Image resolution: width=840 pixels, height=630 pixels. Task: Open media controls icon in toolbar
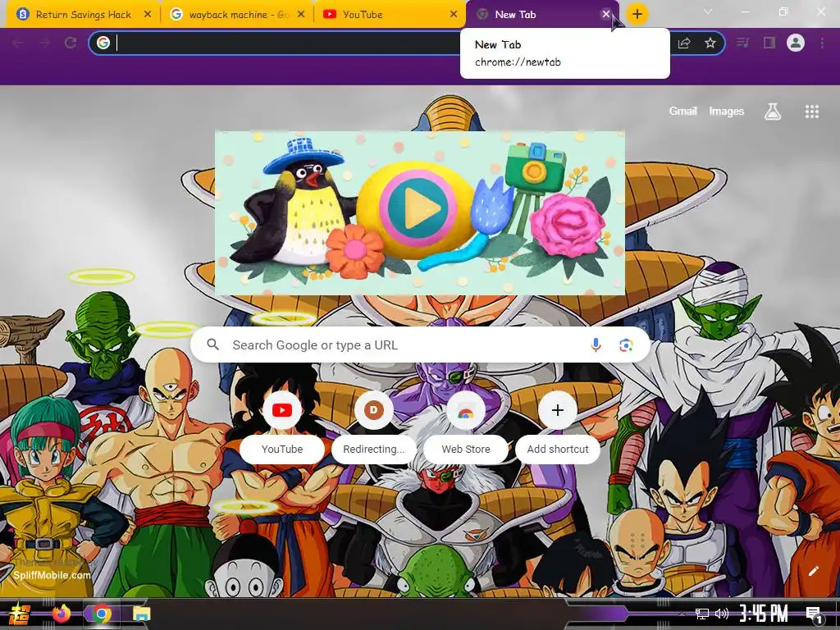(x=742, y=43)
